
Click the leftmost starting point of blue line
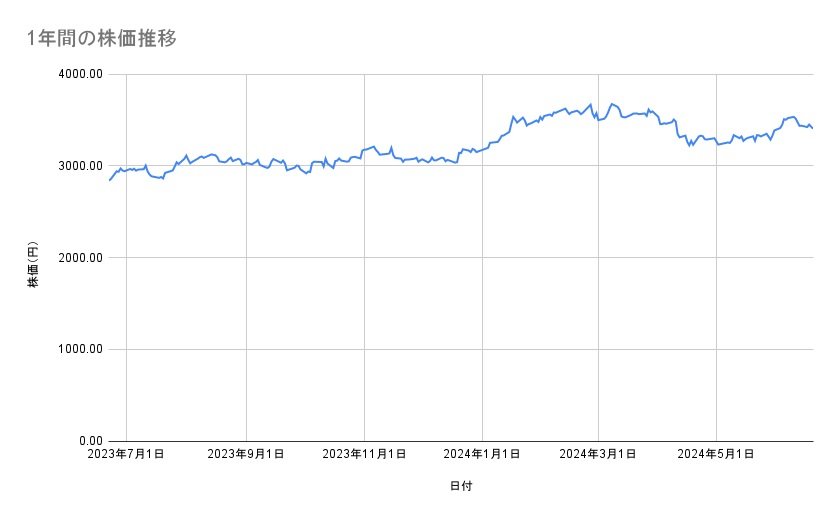coord(109,180)
